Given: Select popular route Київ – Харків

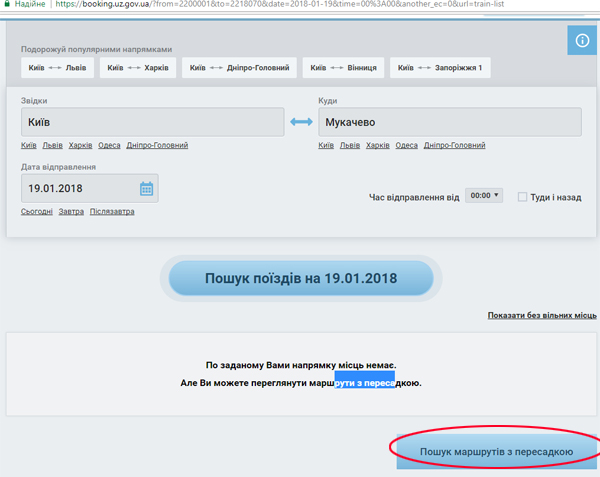Looking at the screenshot, I should tap(139, 68).
